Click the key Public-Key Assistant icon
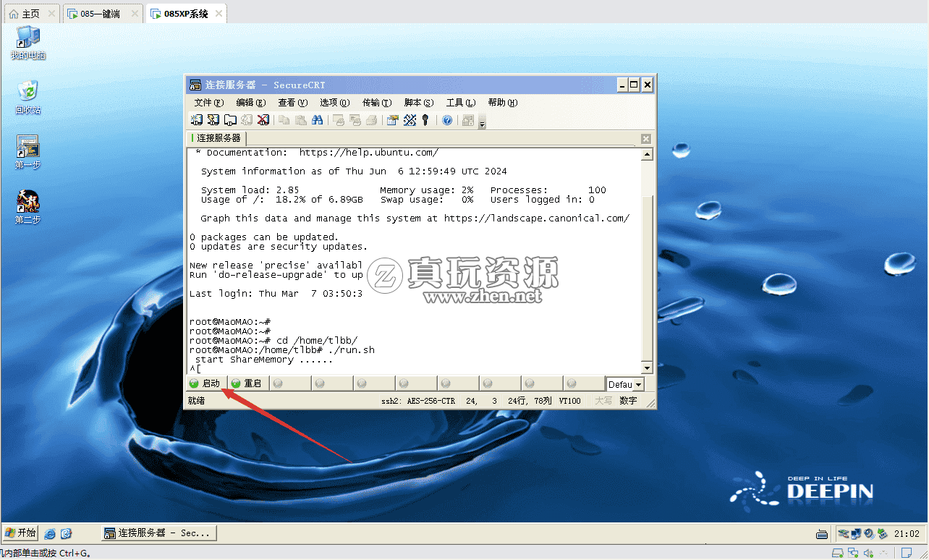 (425, 120)
